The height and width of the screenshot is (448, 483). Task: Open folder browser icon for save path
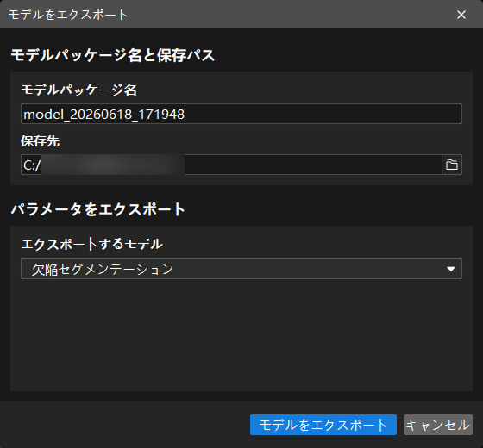pyautogui.click(x=452, y=165)
